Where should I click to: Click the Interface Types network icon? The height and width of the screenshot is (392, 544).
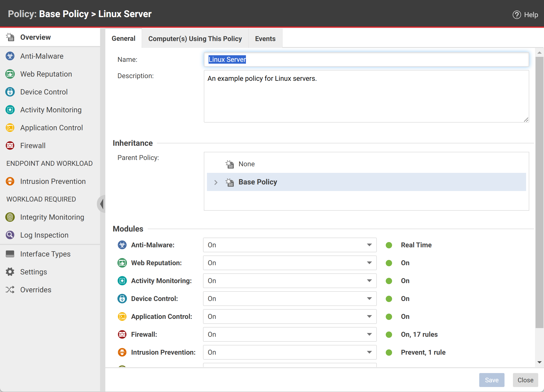(10, 254)
